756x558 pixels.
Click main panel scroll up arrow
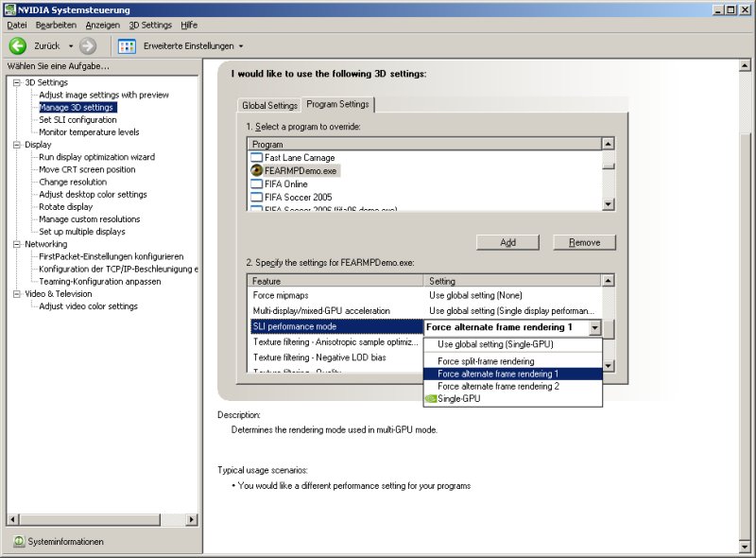point(745,65)
